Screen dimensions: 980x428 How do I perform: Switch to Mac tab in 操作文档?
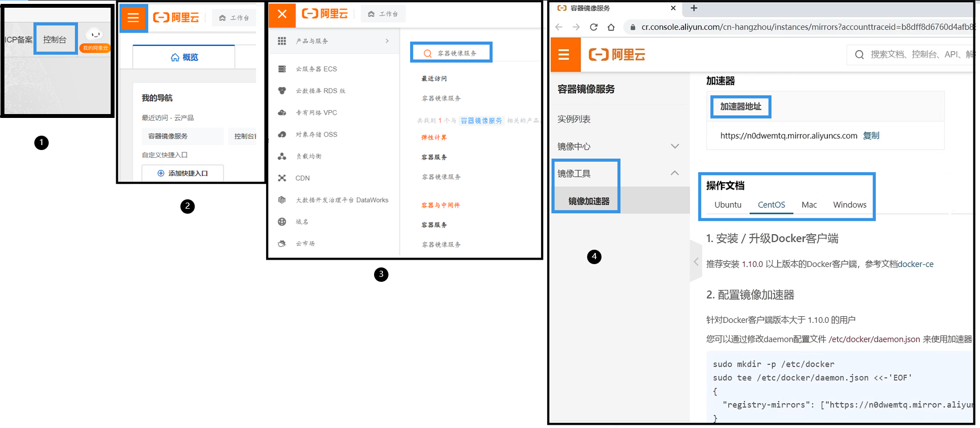809,205
